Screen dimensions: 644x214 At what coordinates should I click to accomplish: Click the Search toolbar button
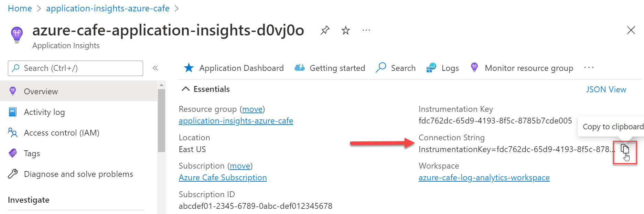pos(396,68)
